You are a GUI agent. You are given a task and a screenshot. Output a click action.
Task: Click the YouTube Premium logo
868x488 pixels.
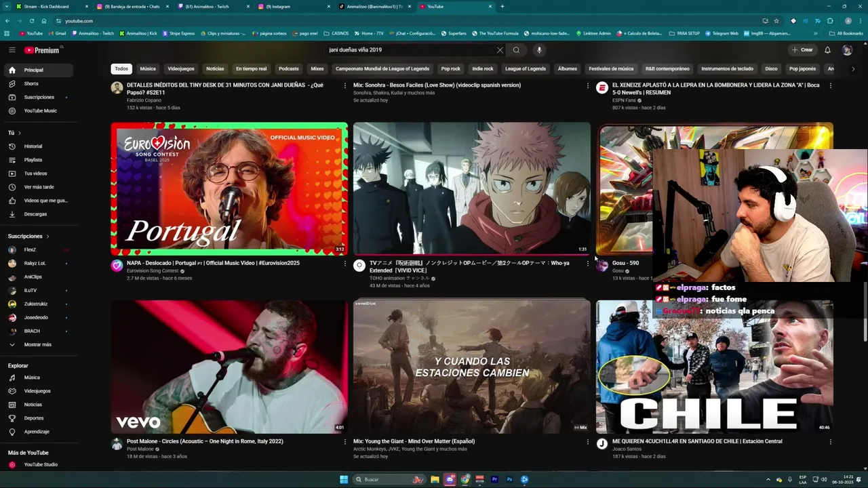(42, 50)
